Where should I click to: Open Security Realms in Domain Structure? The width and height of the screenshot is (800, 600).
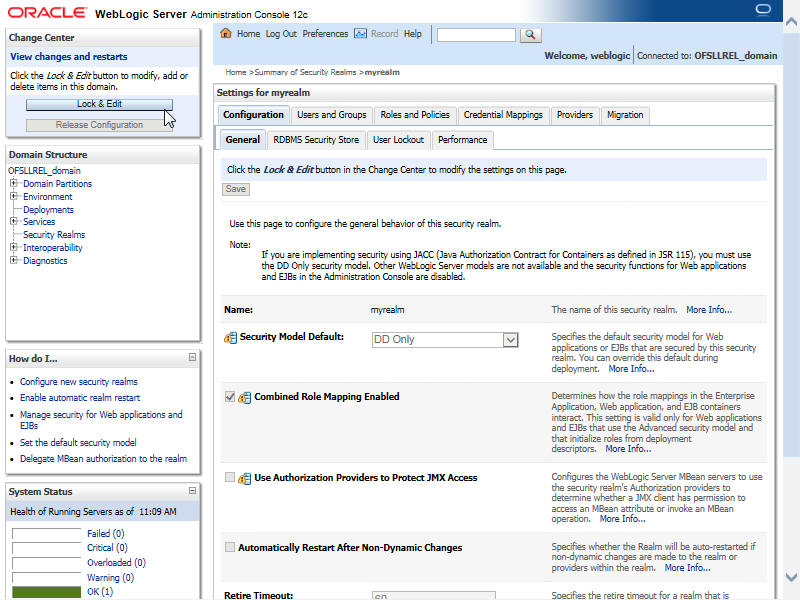click(x=54, y=235)
